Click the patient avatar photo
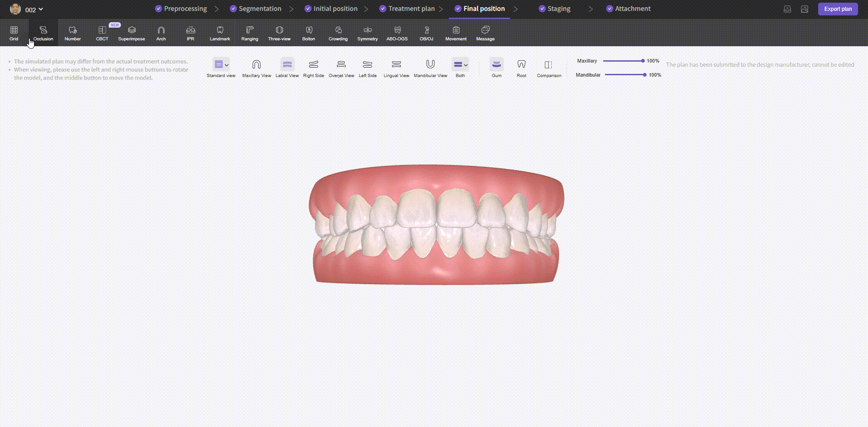The height and width of the screenshot is (427, 868). click(x=15, y=9)
